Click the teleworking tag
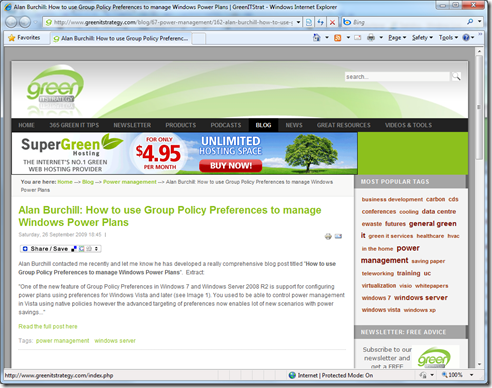 378,273
